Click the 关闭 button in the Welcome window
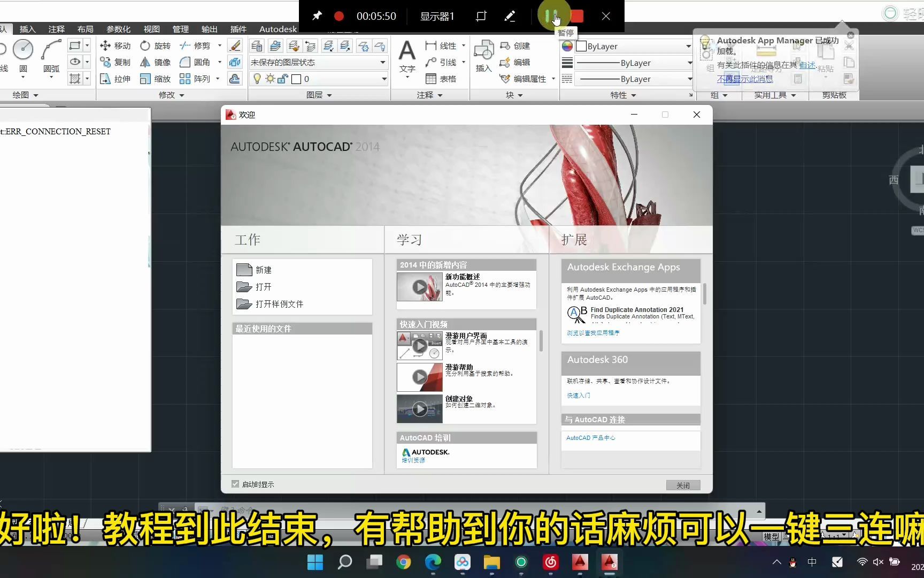924x578 pixels. pyautogui.click(x=682, y=485)
